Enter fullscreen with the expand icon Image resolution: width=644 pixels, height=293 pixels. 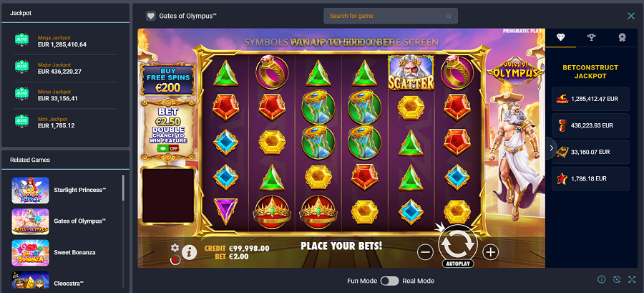pyautogui.click(x=632, y=279)
